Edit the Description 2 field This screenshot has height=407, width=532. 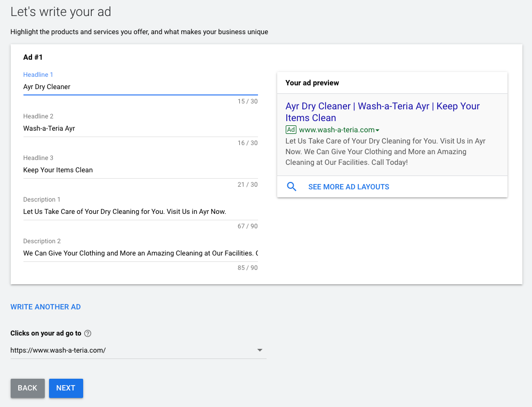[x=140, y=253]
